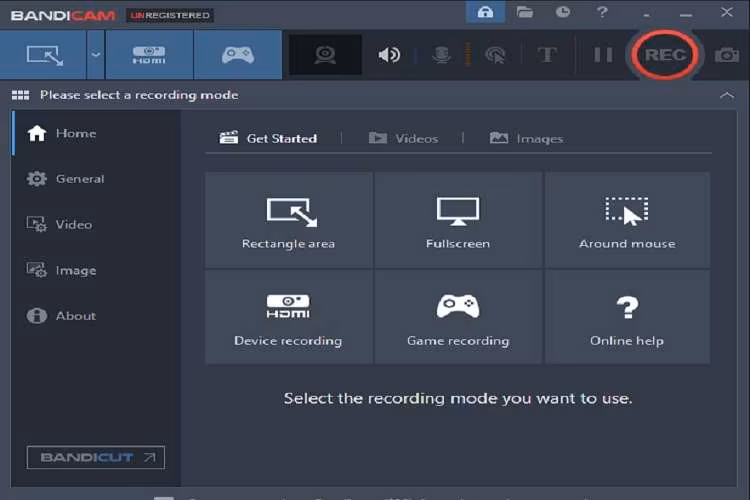Switch to the Images tab
750x500 pixels.
tap(527, 139)
